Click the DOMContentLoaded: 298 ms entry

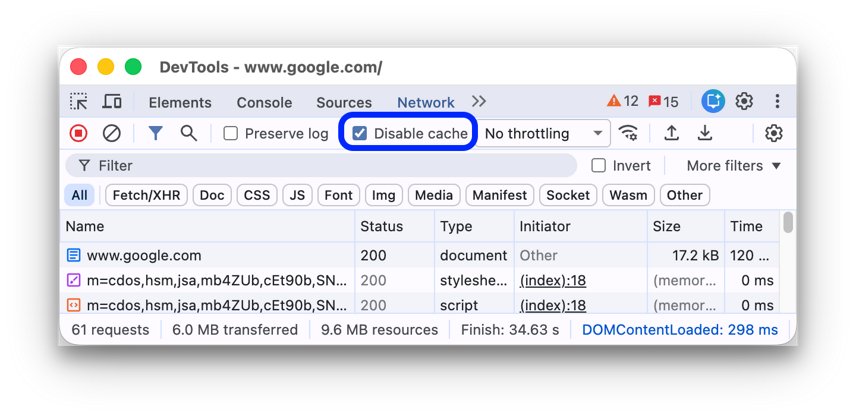pos(680,330)
